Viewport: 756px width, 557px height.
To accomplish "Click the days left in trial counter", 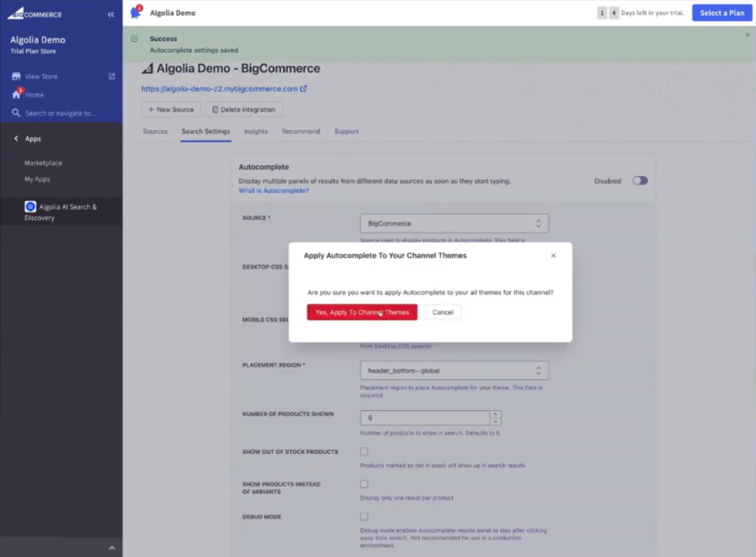I will tap(641, 13).
